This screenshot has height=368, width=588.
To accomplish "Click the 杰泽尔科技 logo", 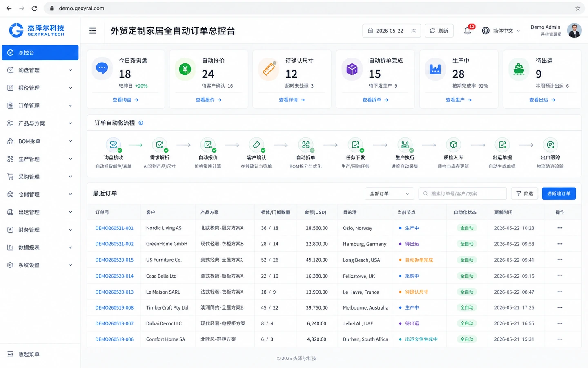I will point(37,30).
